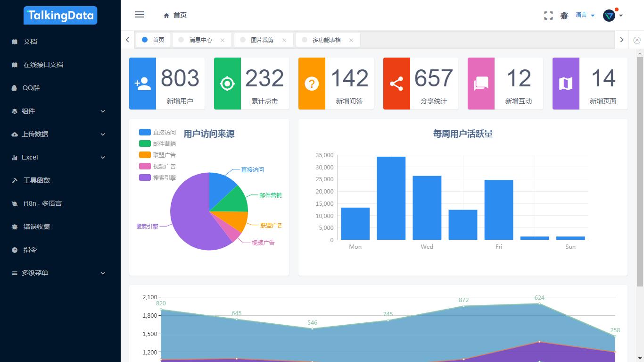Switch to the 消息中心 tab
This screenshot has width=644, height=362.
[202, 40]
